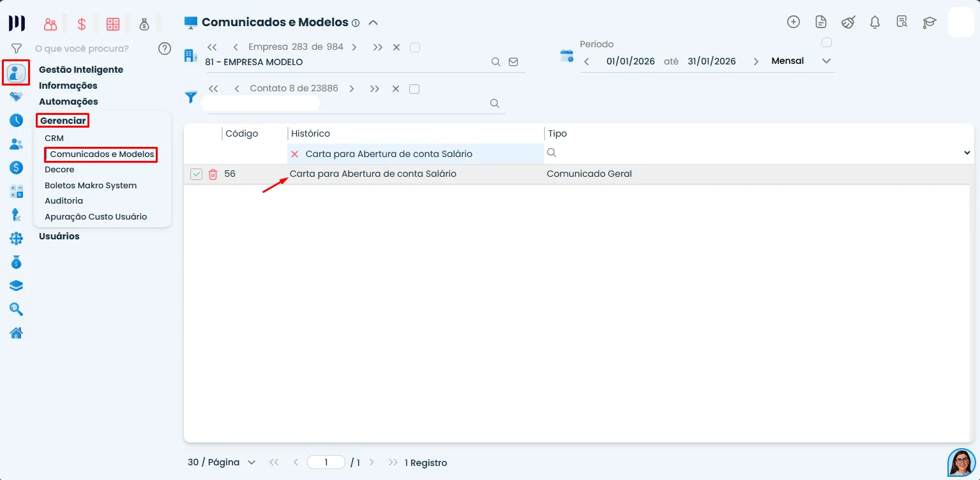Screen dimensions: 980x480
Task: Open the Decore menu entry
Action: 59,169
